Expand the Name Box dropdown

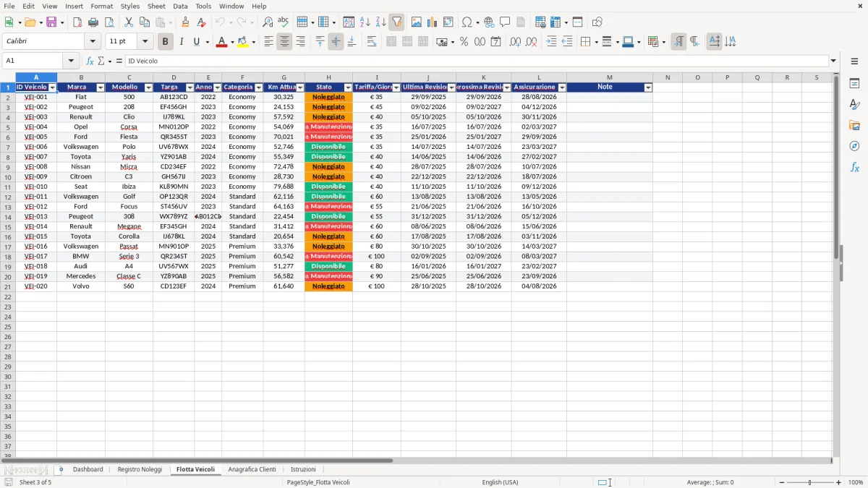coord(71,61)
